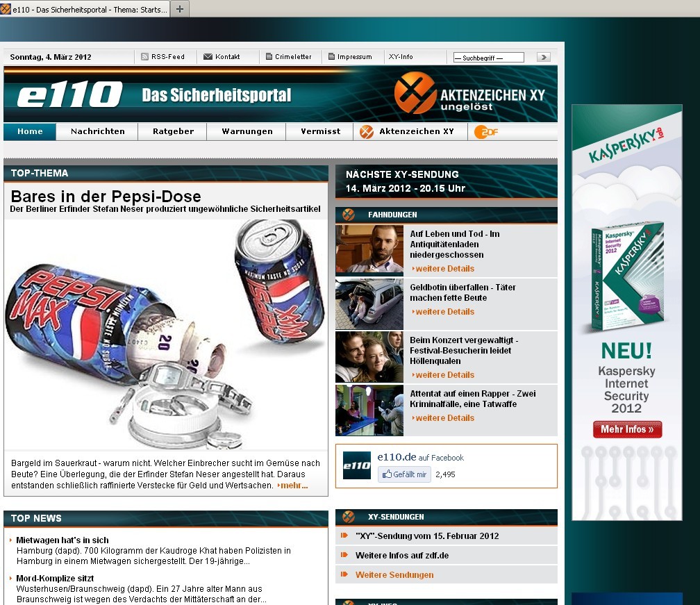This screenshot has height=605, width=700.
Task: Switch to the Ratgeber menu tab
Action: pyautogui.click(x=174, y=132)
